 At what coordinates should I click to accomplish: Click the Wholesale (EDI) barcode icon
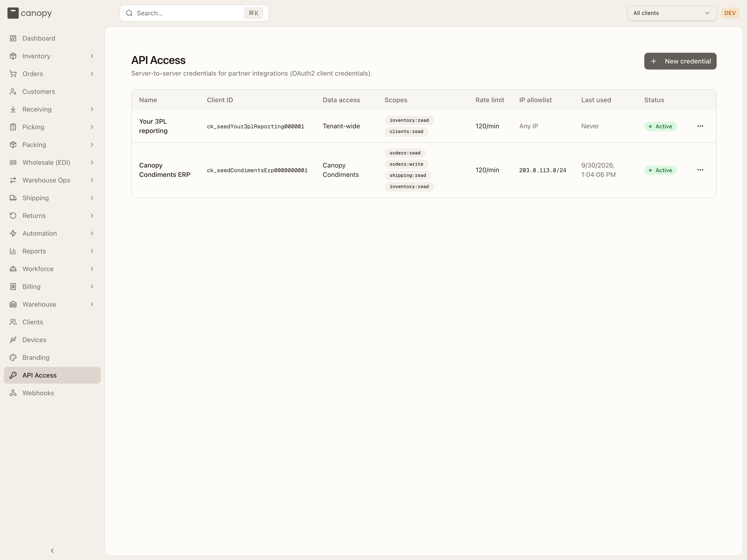click(x=13, y=162)
